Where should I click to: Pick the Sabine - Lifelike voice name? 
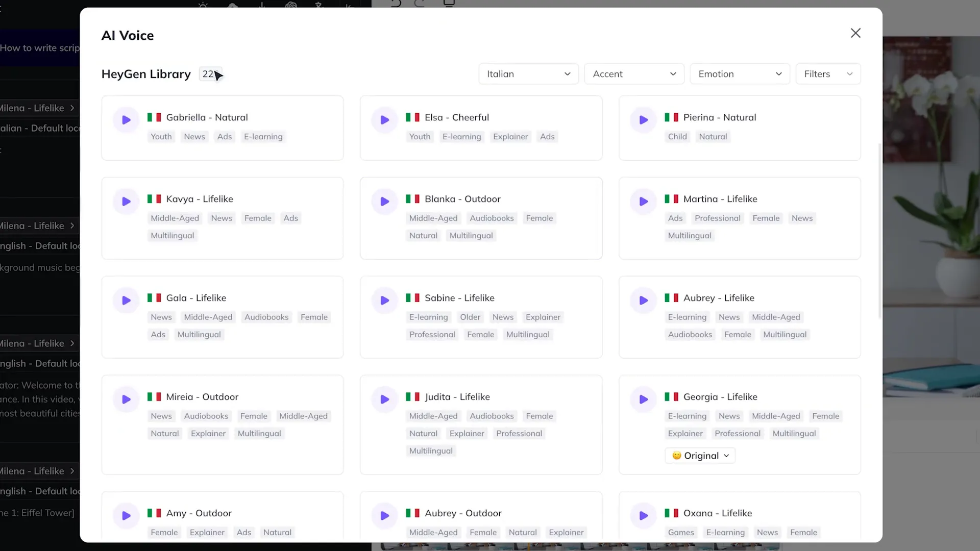(459, 298)
